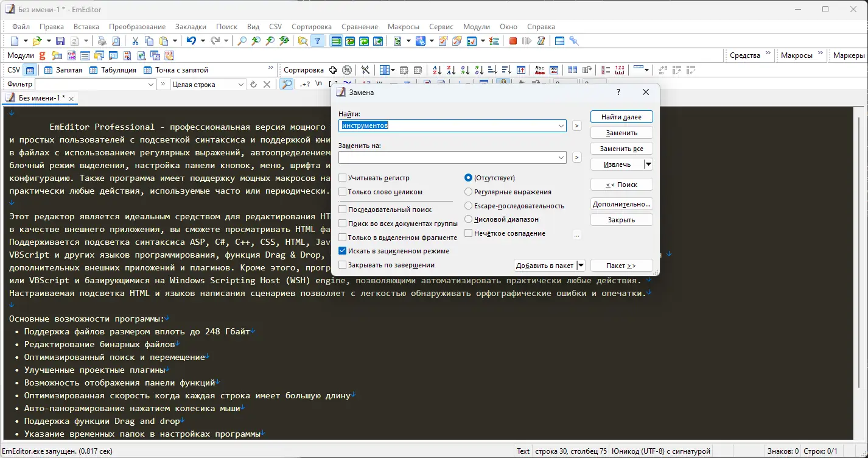The height and width of the screenshot is (458, 868).
Task: Click the 'Найти далее' button
Action: click(x=621, y=116)
